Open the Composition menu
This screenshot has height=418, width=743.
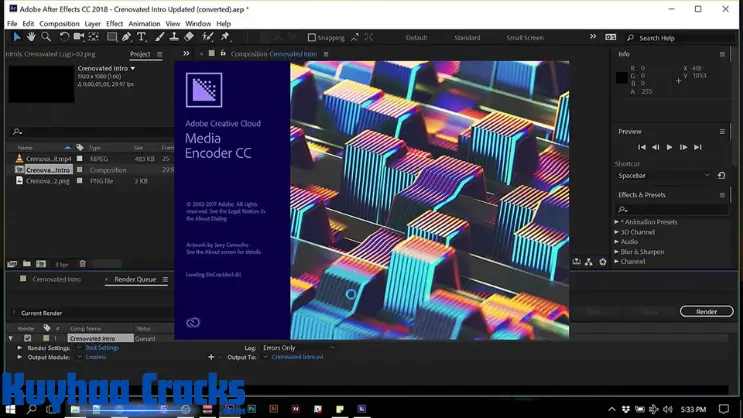pos(59,23)
